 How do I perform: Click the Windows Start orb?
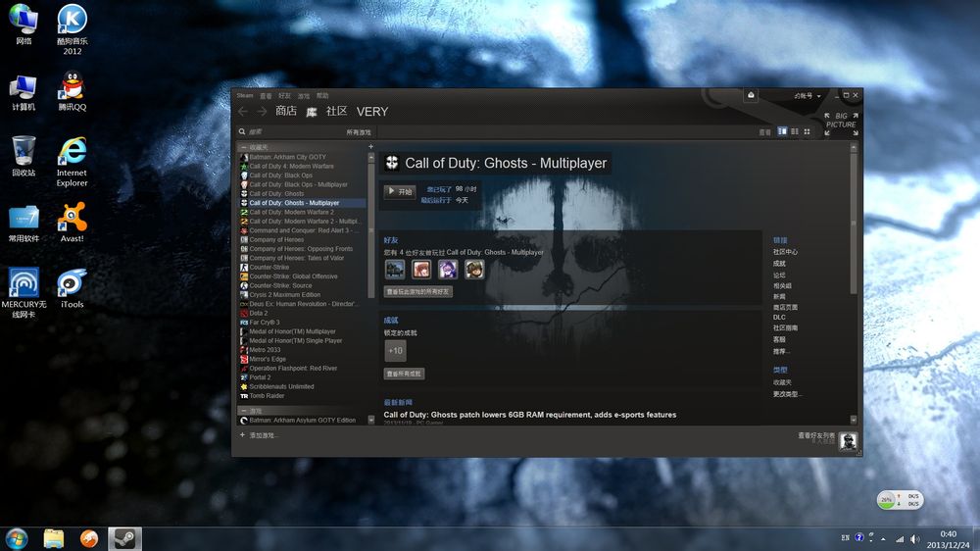(17, 538)
